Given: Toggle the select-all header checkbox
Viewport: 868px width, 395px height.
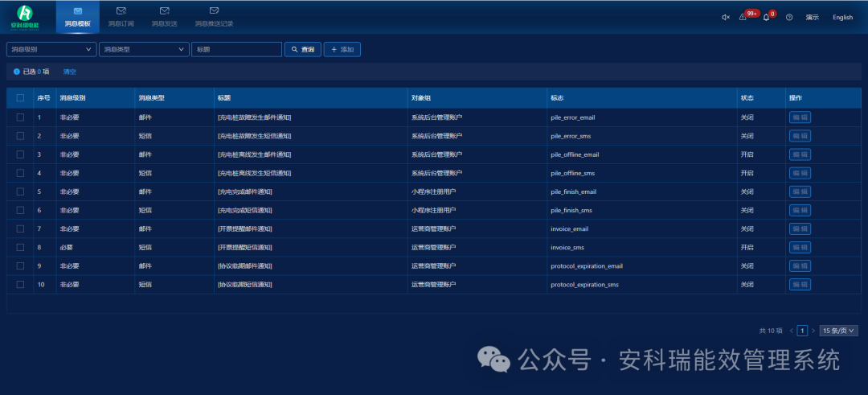Looking at the screenshot, I should (20, 98).
